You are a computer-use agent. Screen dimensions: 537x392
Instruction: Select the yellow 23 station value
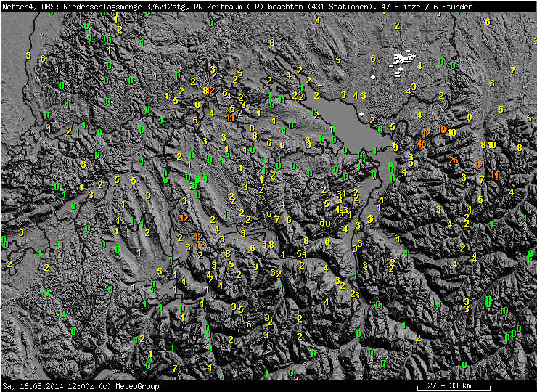coord(354,294)
